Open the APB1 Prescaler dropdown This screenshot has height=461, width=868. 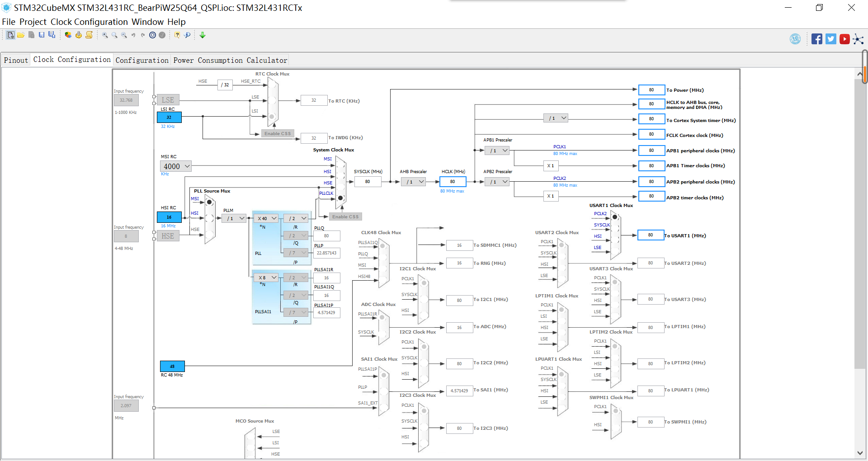point(497,151)
